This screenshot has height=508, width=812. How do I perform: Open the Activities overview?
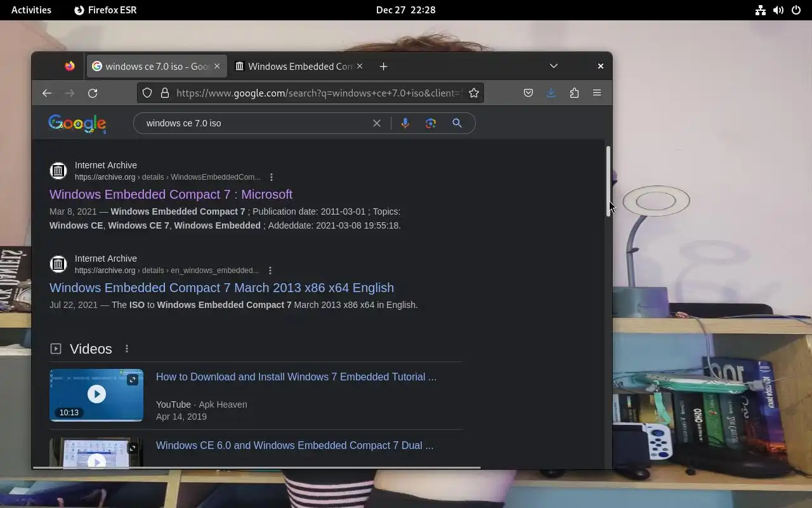[x=31, y=10]
